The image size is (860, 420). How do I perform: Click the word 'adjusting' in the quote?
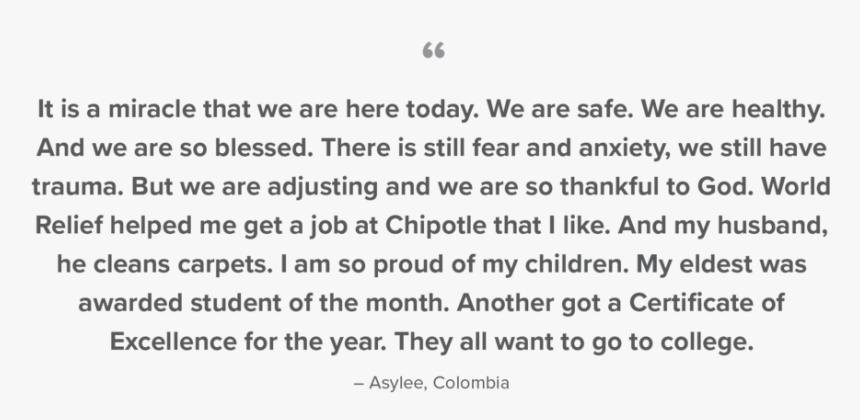[x=322, y=187]
